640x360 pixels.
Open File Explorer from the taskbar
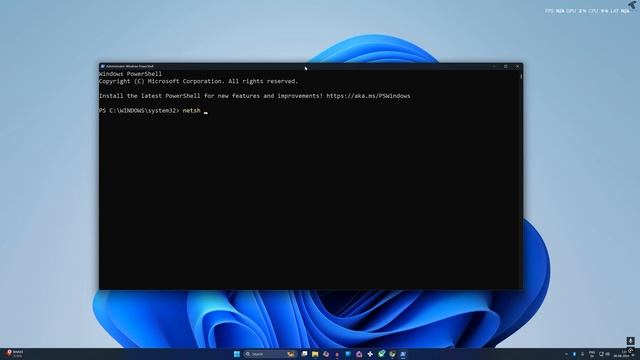click(315, 354)
